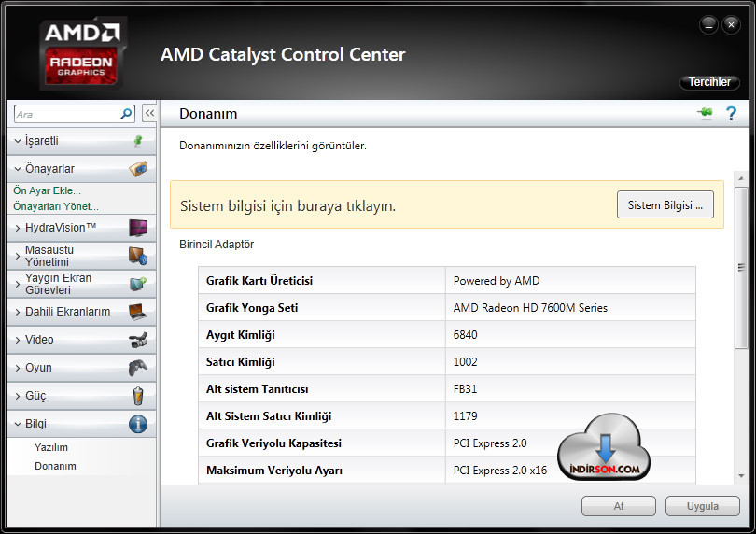
Task: Click the Dahili Ekranlarım laptop icon
Action: [138, 312]
